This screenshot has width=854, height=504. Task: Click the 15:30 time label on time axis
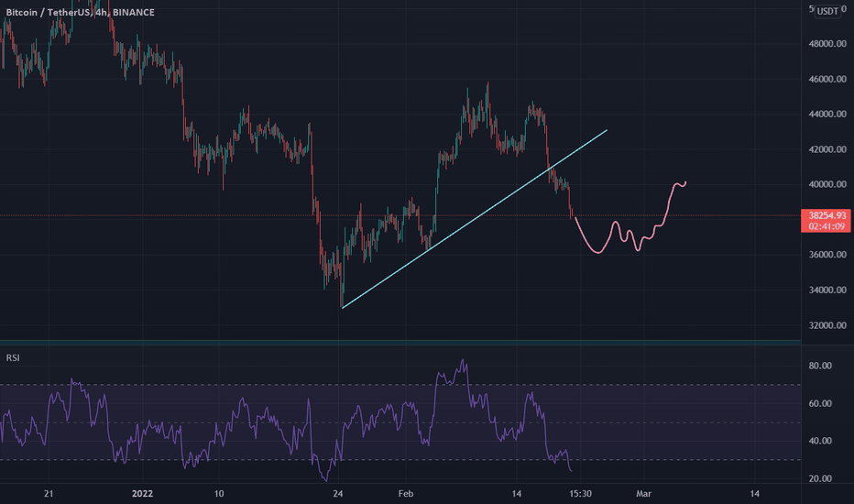tap(580, 494)
